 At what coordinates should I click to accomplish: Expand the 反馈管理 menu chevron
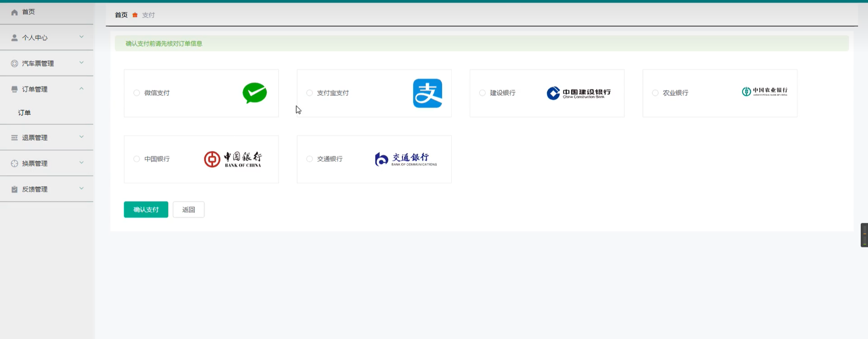coord(81,188)
